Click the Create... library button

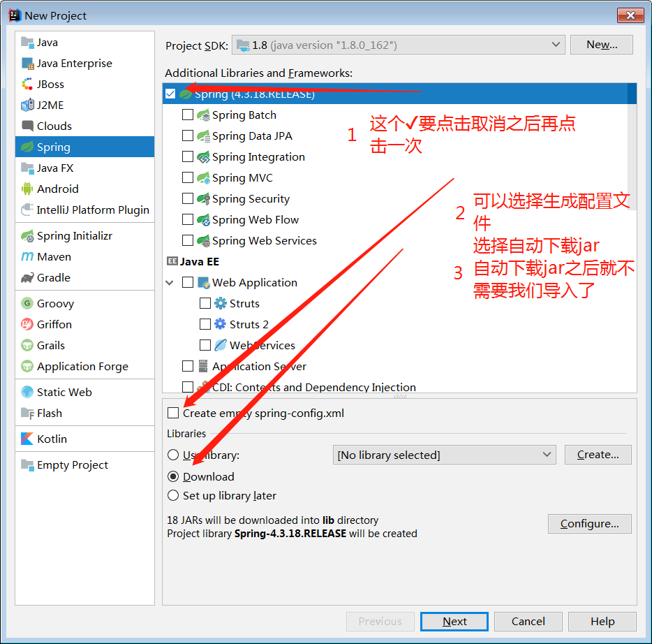point(598,455)
